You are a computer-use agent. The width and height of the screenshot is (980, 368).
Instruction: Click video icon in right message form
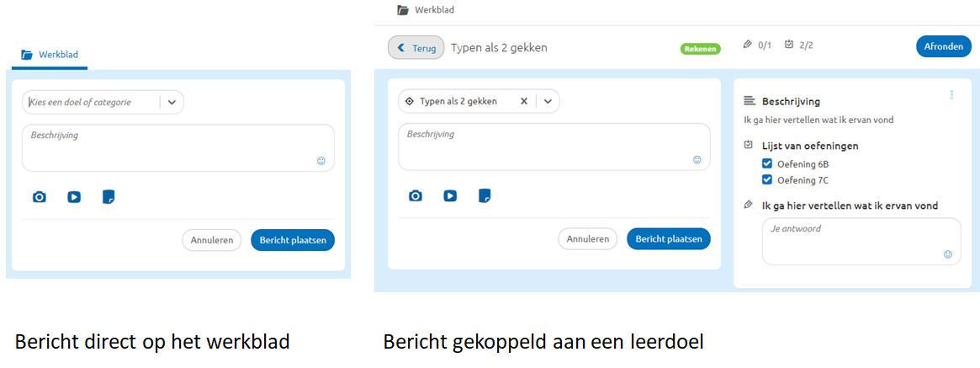coord(450,196)
